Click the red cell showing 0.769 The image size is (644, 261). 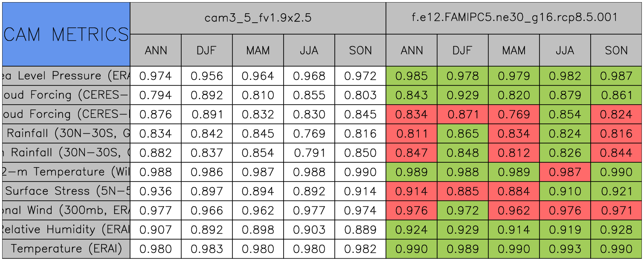514,114
